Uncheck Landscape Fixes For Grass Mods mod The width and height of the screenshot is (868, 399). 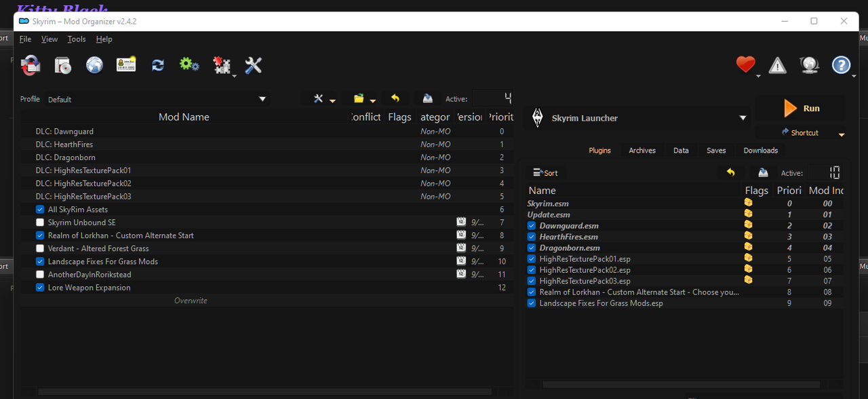click(40, 261)
